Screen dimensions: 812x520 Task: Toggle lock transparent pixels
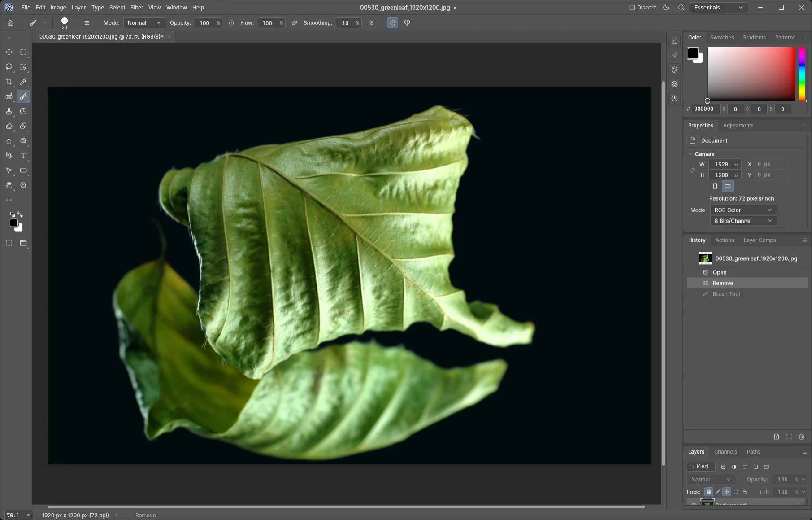pyautogui.click(x=708, y=492)
